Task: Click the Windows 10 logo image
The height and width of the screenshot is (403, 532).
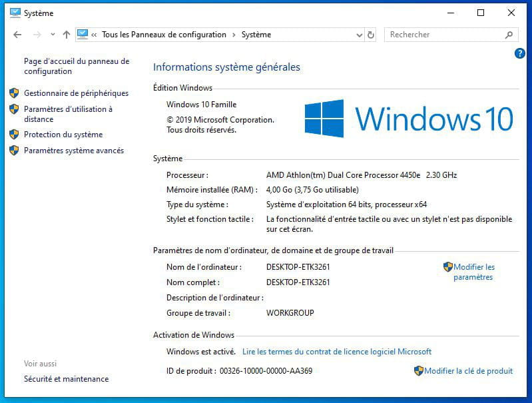Action: click(x=409, y=119)
